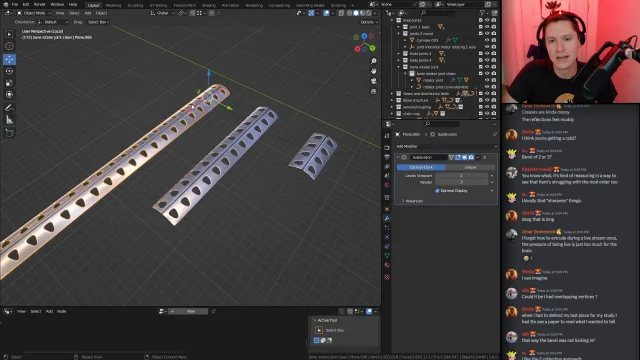640x360 pixels.
Task: Open the Texture checkerboard properties tab
Action: (x=387, y=277)
